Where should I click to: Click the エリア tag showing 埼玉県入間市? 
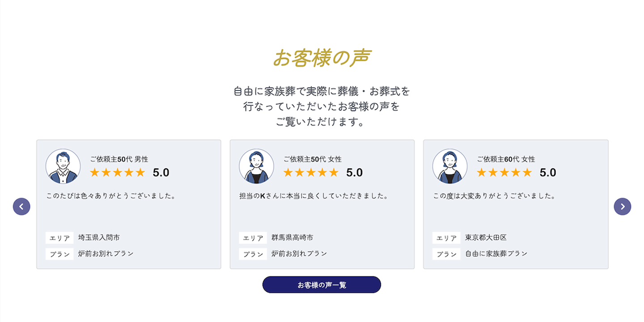pyautogui.click(x=59, y=238)
